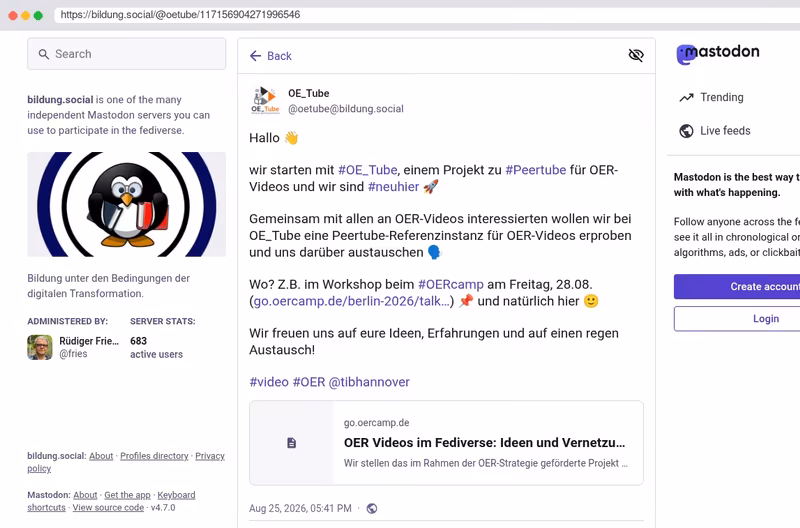Click the Create account button

737,287
